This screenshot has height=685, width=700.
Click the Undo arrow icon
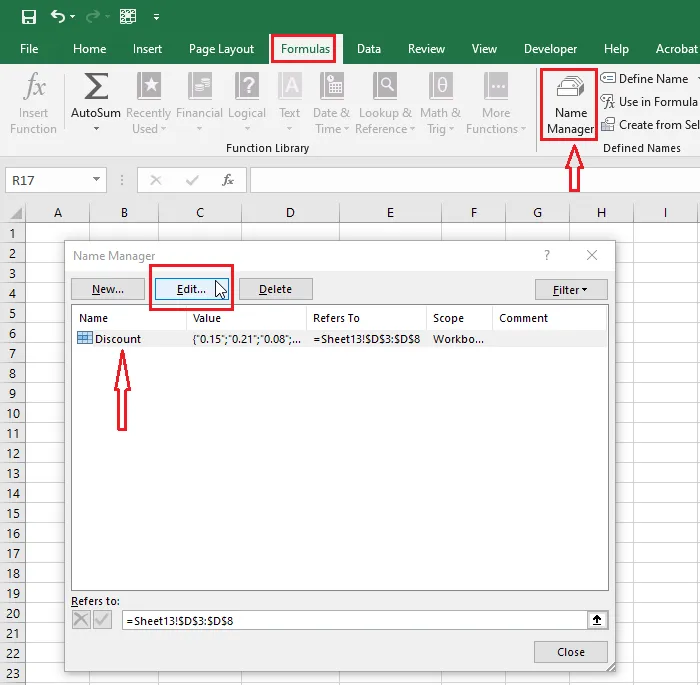point(58,17)
